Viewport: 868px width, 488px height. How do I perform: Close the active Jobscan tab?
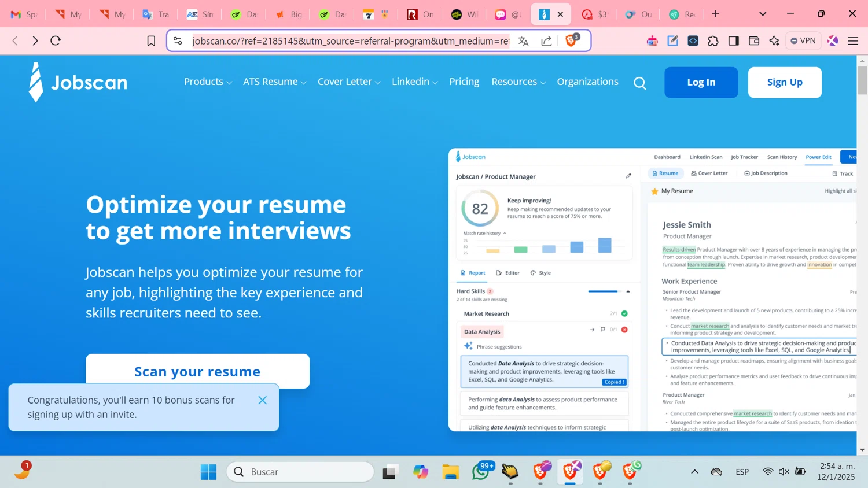click(560, 14)
